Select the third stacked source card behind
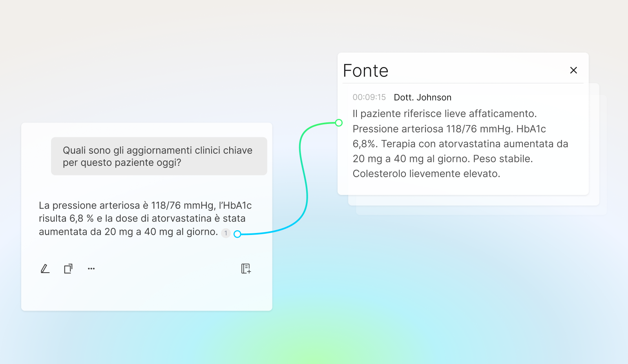 click(603, 210)
